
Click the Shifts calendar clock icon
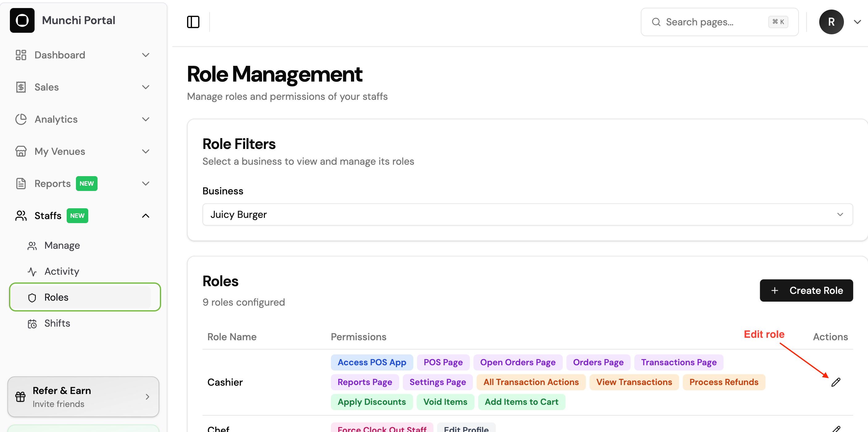tap(32, 324)
